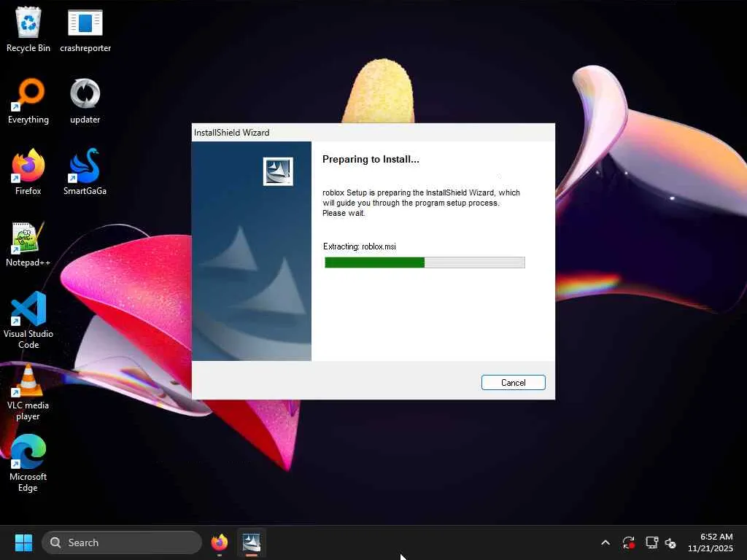Select the crashreporter desktop icon
Screen dimensions: 747x560
pos(85,29)
